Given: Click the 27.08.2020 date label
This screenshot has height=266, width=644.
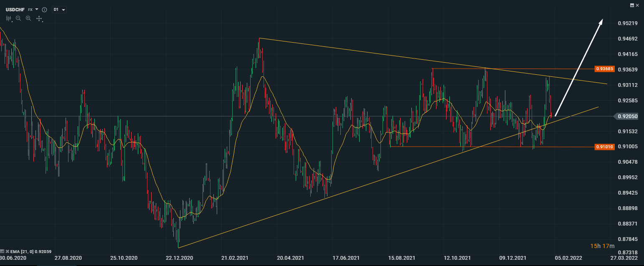Looking at the screenshot, I should (x=68, y=258).
